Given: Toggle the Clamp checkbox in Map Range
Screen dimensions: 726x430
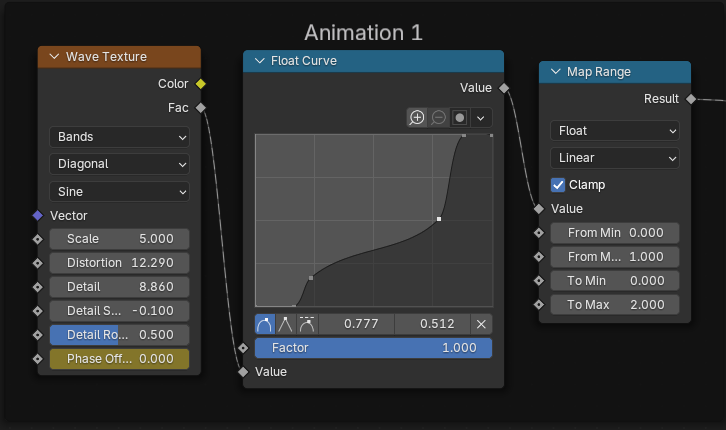Looking at the screenshot, I should point(559,185).
